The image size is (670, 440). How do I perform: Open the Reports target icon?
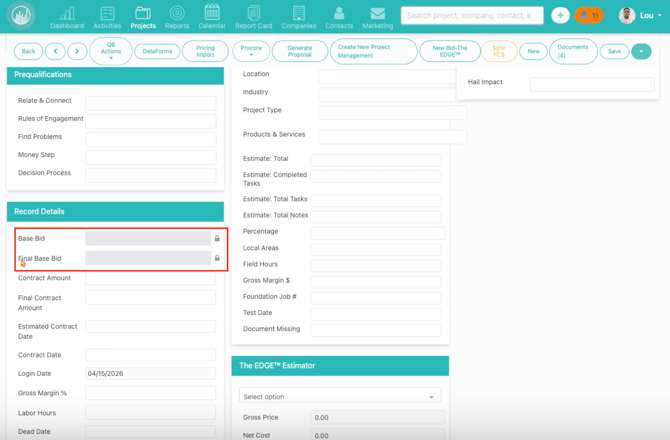[177, 17]
